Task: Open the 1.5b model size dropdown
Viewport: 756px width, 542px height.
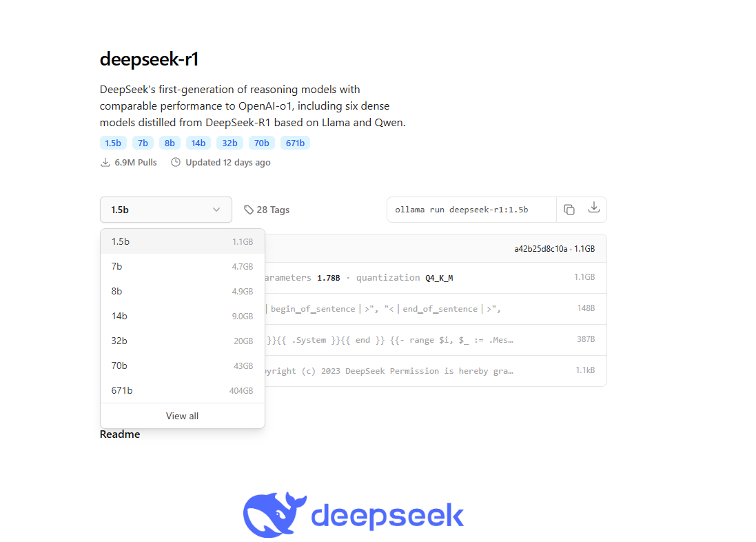Action: point(166,210)
